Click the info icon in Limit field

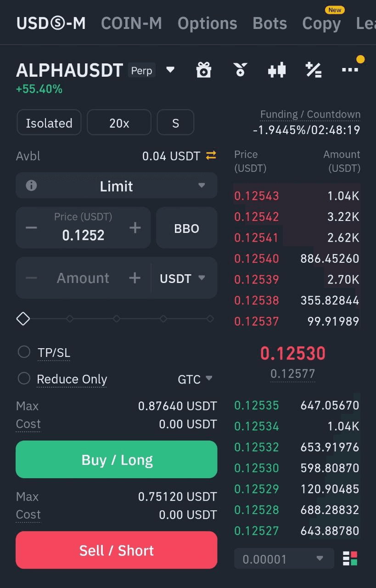[x=31, y=186]
